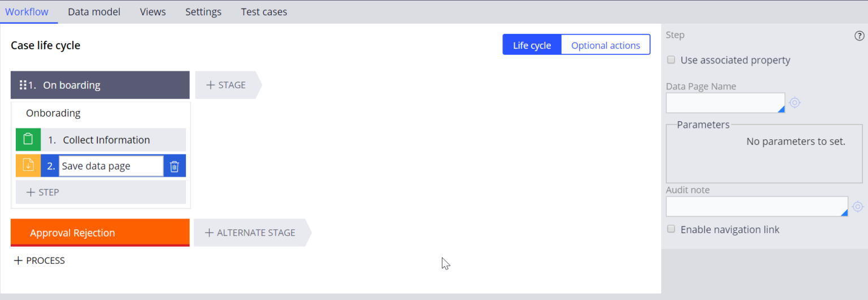868x300 pixels.
Task: Click the orange Save data page step icon
Action: click(28, 166)
